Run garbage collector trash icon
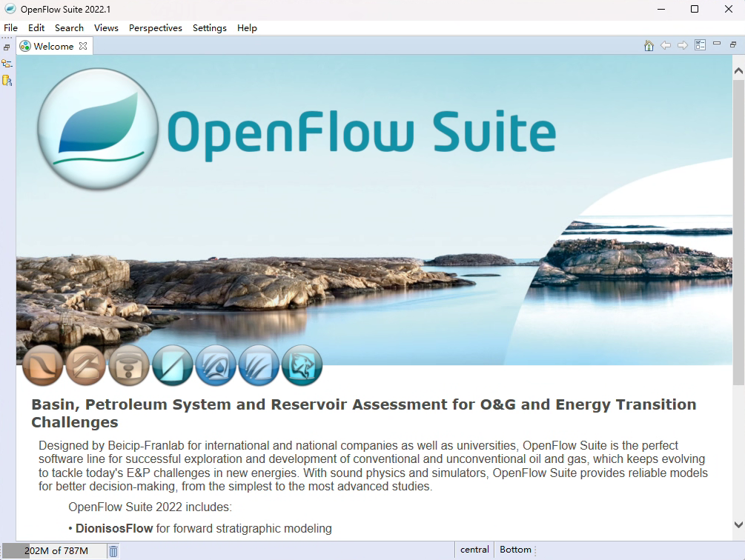745x560 pixels. tap(113, 551)
